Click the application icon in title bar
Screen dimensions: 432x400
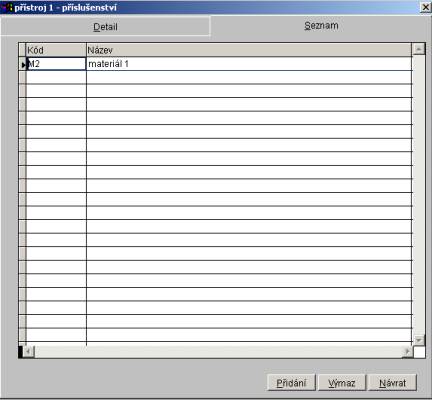pyautogui.click(x=7, y=7)
